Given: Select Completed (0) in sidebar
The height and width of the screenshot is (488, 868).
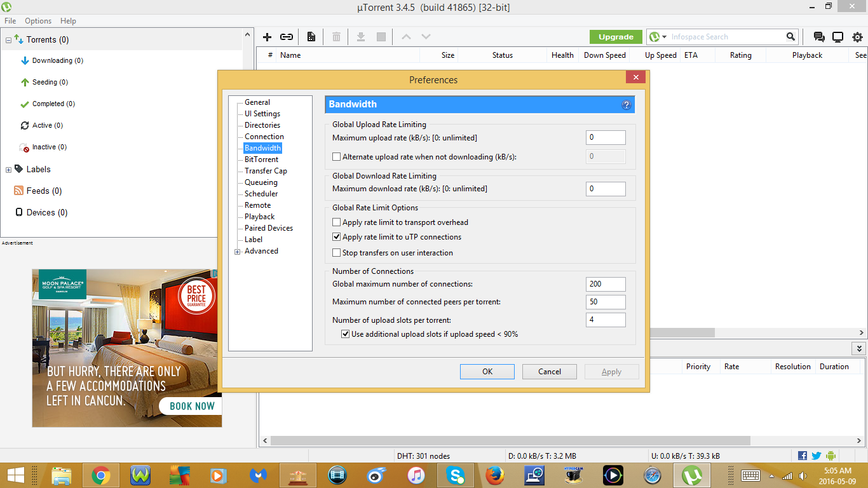Looking at the screenshot, I should pos(53,104).
